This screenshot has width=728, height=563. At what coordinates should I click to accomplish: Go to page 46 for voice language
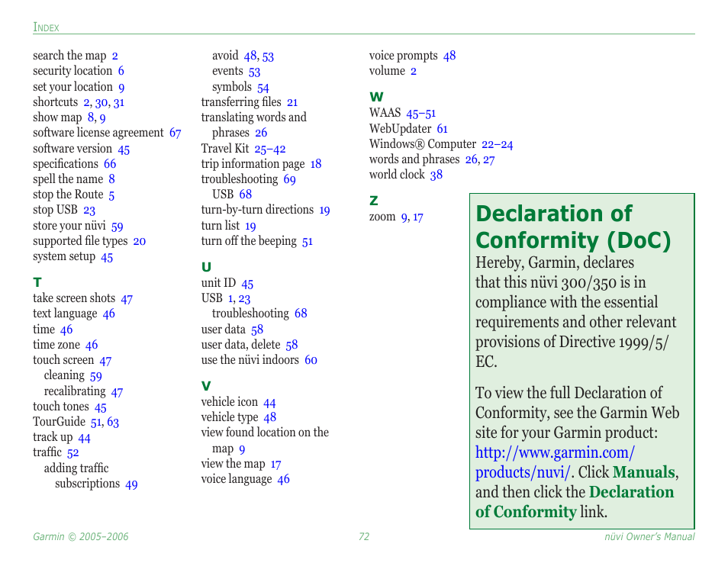point(283,479)
